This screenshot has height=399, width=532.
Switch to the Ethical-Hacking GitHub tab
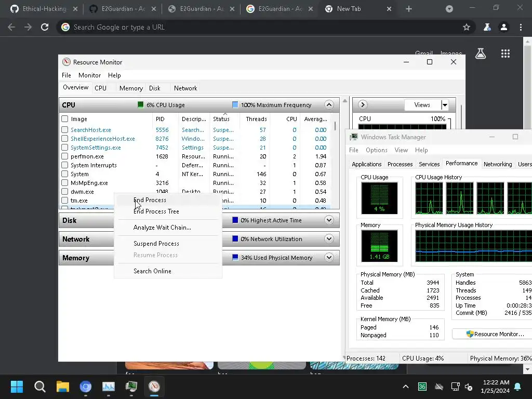click(x=43, y=9)
